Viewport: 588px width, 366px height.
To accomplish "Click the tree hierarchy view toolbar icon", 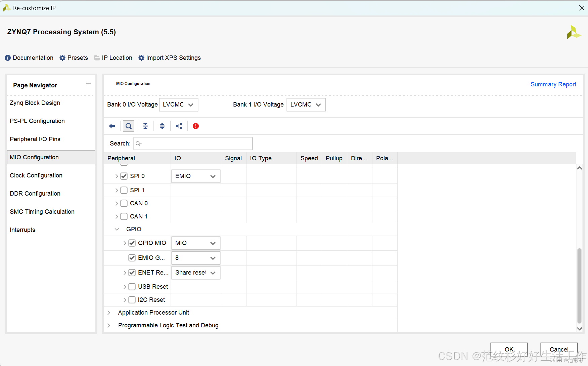I will tap(179, 126).
